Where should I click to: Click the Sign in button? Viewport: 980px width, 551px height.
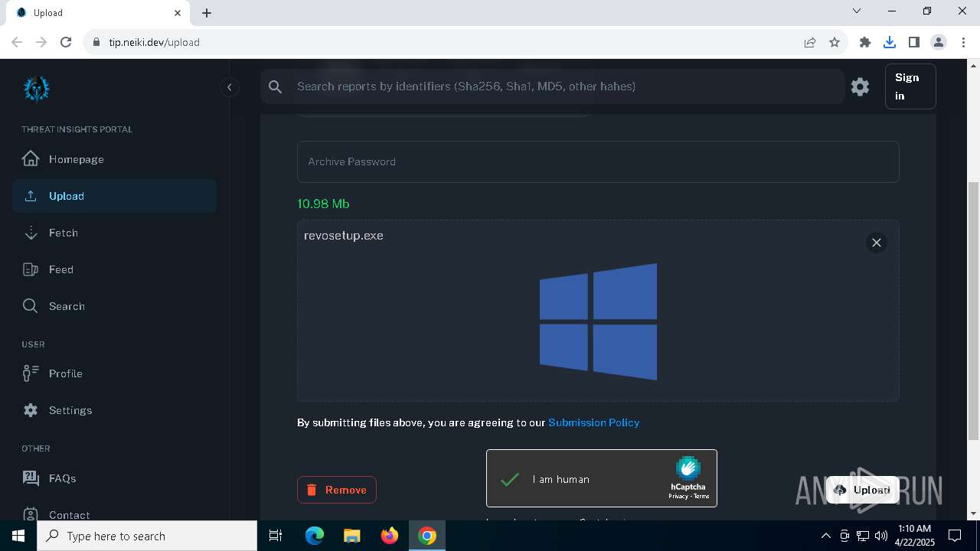910,86
